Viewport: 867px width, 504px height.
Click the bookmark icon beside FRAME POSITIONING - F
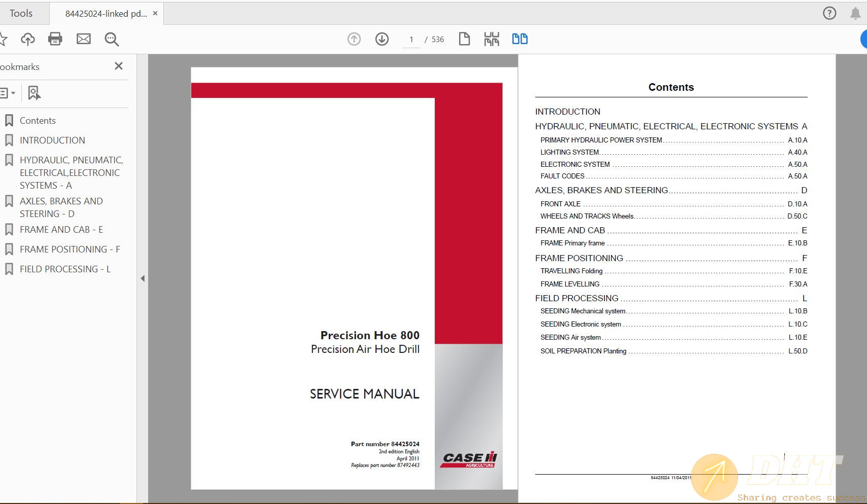tap(9, 249)
